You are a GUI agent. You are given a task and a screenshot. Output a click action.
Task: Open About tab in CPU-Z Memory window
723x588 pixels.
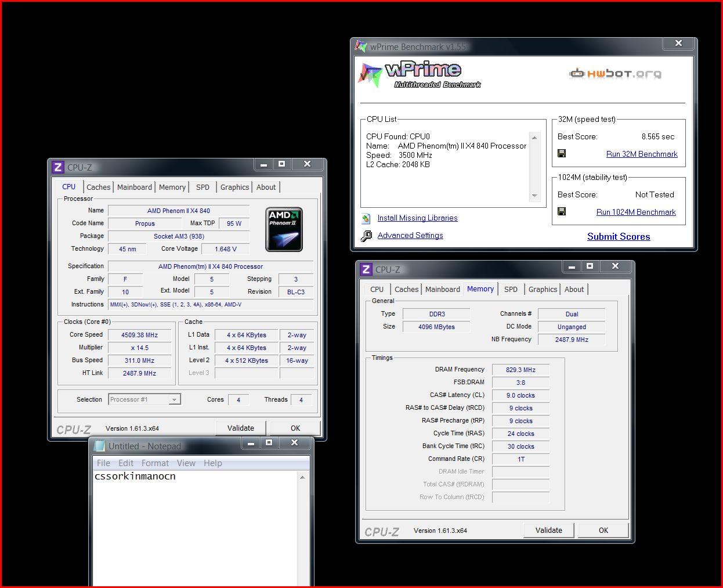point(574,289)
